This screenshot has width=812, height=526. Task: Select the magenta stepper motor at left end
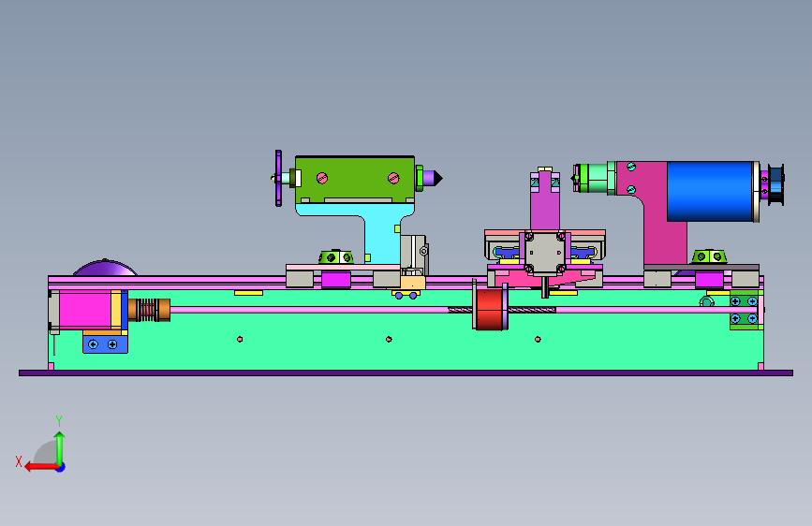click(x=85, y=310)
